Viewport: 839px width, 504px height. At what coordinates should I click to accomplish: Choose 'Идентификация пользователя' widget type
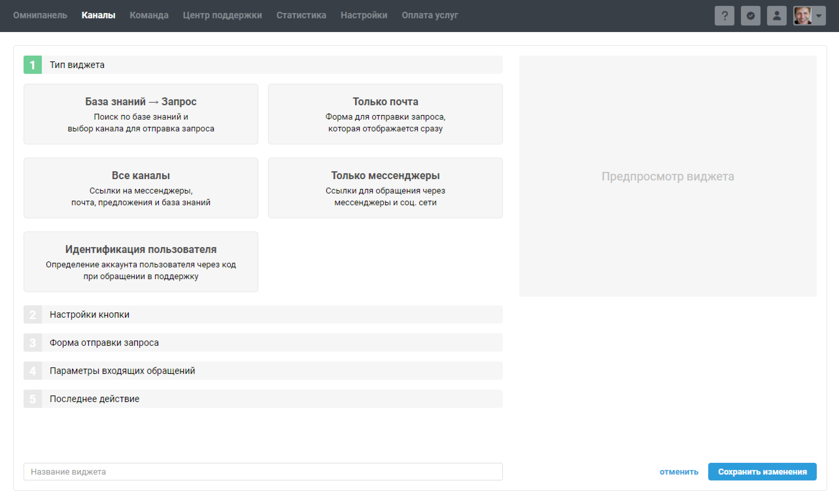(141, 261)
